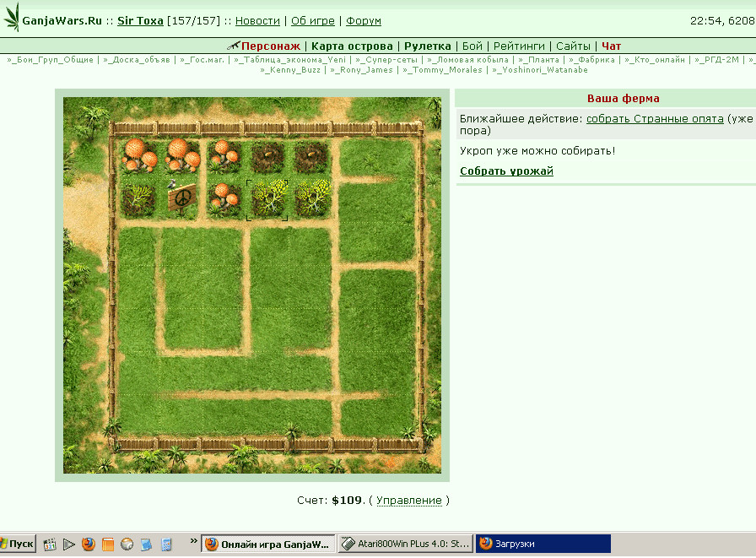Click the rifle icon beside Персонаж
The width and height of the screenshot is (756, 558).
tap(234, 46)
